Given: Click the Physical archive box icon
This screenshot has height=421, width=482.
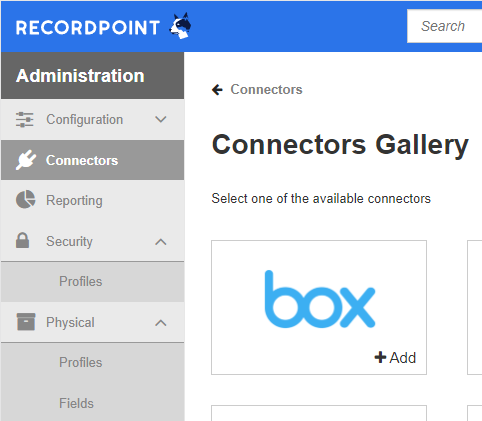Looking at the screenshot, I should coord(26,322).
